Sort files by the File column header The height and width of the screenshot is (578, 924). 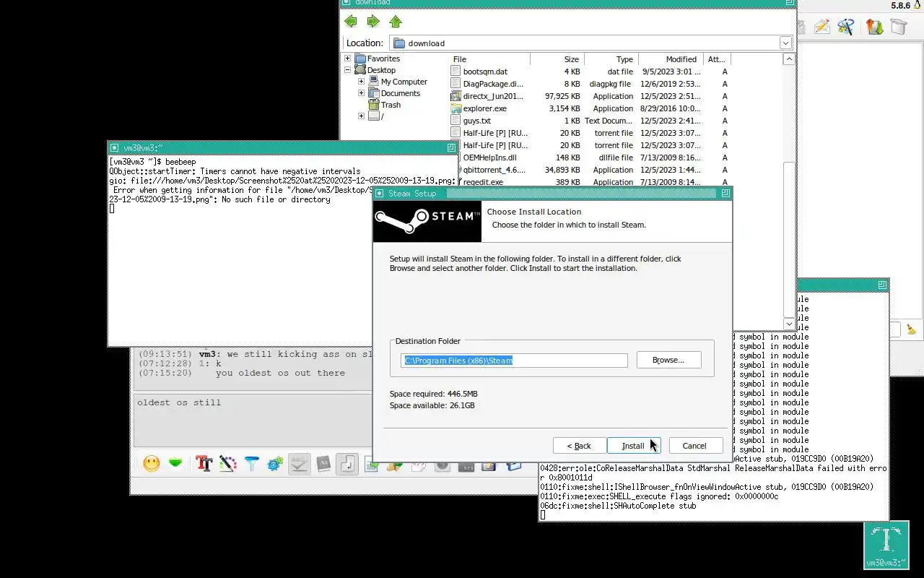(490, 59)
